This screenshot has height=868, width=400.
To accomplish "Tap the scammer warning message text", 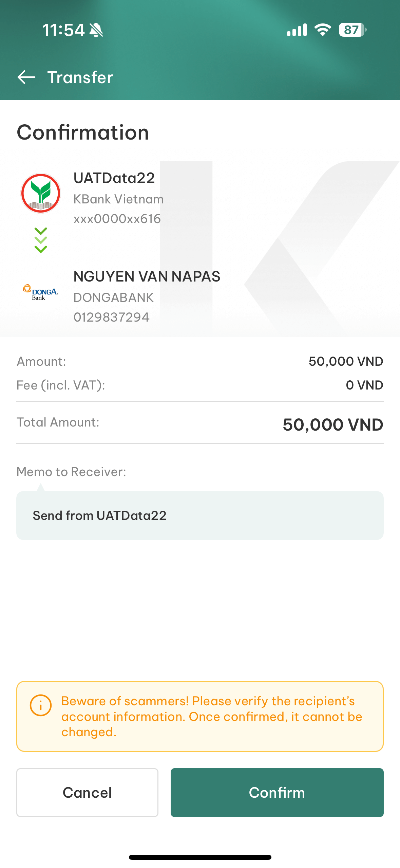I will (212, 717).
